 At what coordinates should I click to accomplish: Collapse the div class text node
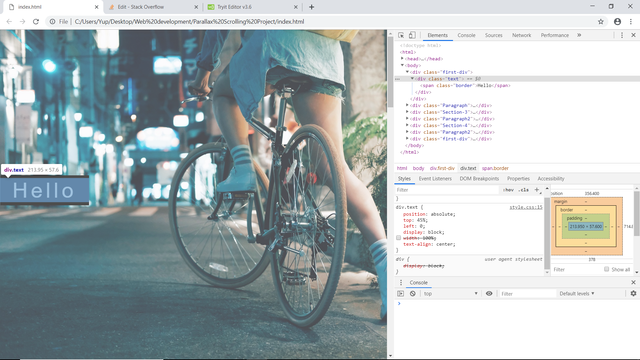[412, 79]
